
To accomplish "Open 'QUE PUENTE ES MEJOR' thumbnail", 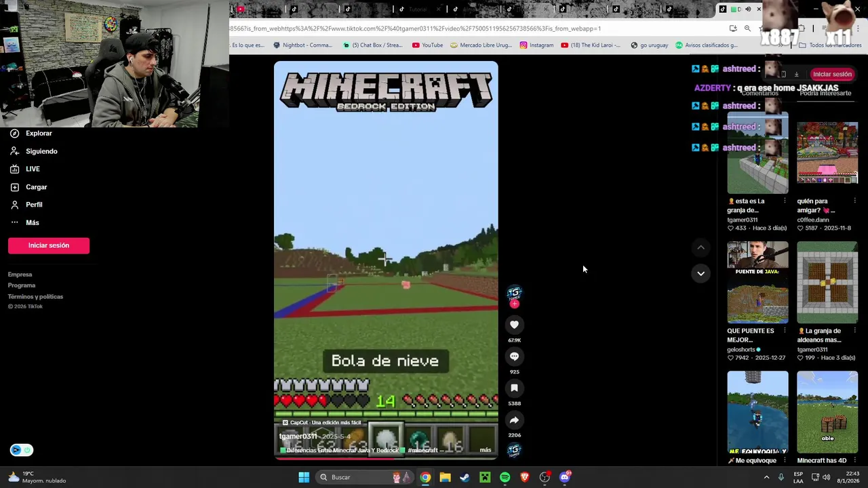I will pos(757,282).
